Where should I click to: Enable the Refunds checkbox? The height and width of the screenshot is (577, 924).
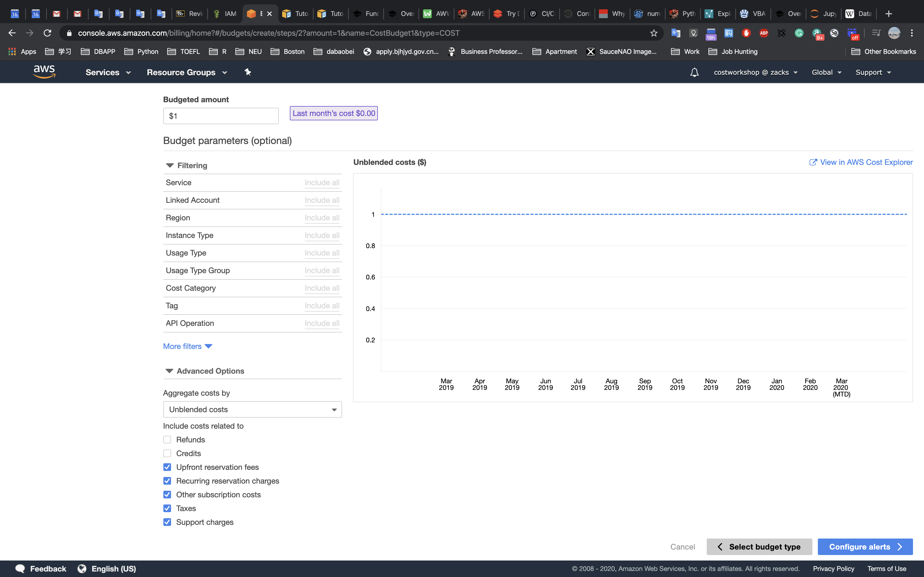click(167, 440)
